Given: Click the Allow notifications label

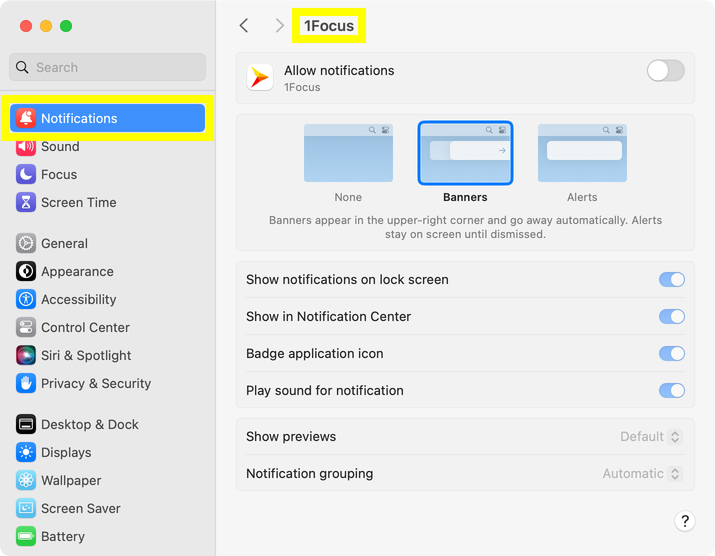Looking at the screenshot, I should click(339, 70).
